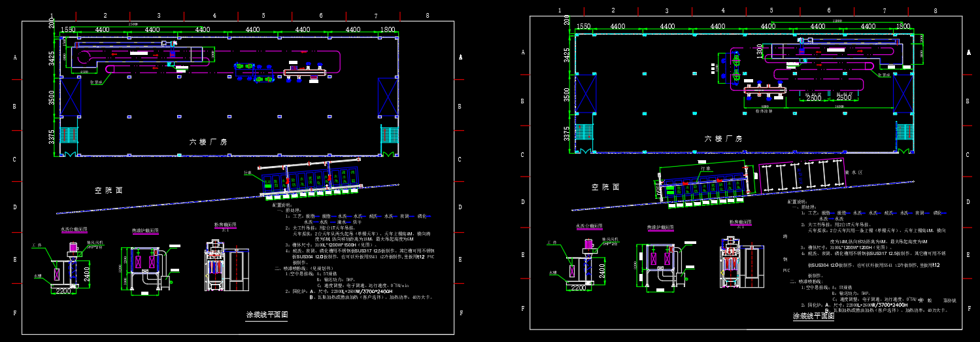
Task: Select the white drying rack frame in the right drawing
Action: click(x=801, y=175)
